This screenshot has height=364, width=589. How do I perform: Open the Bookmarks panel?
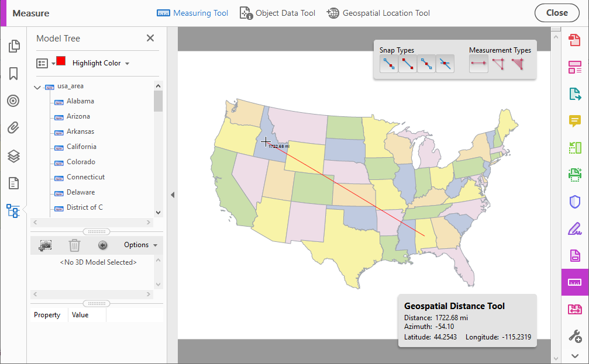(x=12, y=74)
